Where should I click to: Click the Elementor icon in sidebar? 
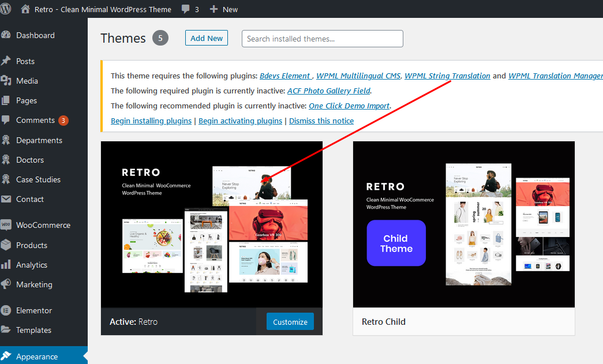6,310
